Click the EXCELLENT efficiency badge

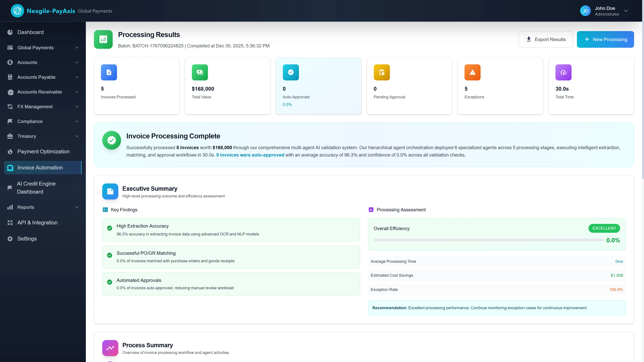604,228
